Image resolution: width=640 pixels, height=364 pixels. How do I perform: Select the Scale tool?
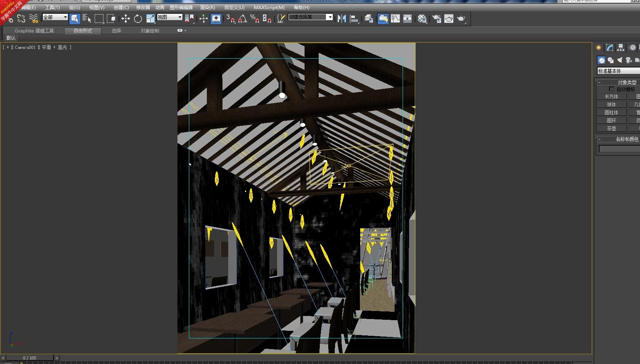[150, 18]
